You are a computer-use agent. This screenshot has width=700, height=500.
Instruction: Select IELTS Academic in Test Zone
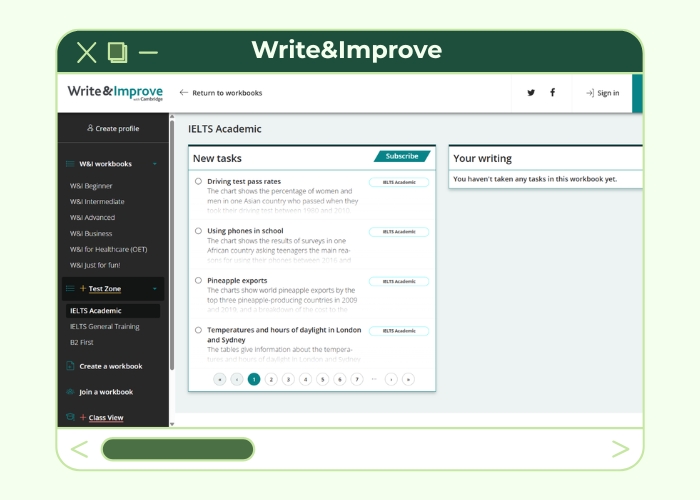(113, 311)
